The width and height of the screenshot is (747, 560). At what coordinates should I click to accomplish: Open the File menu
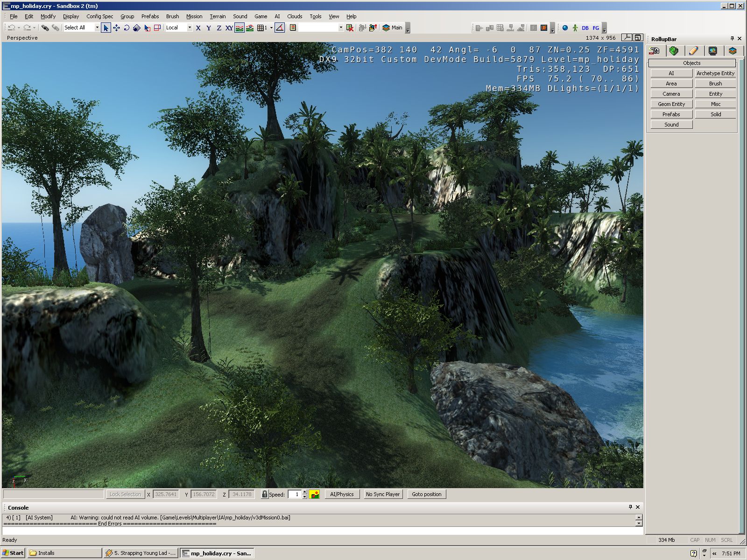pyautogui.click(x=14, y=16)
